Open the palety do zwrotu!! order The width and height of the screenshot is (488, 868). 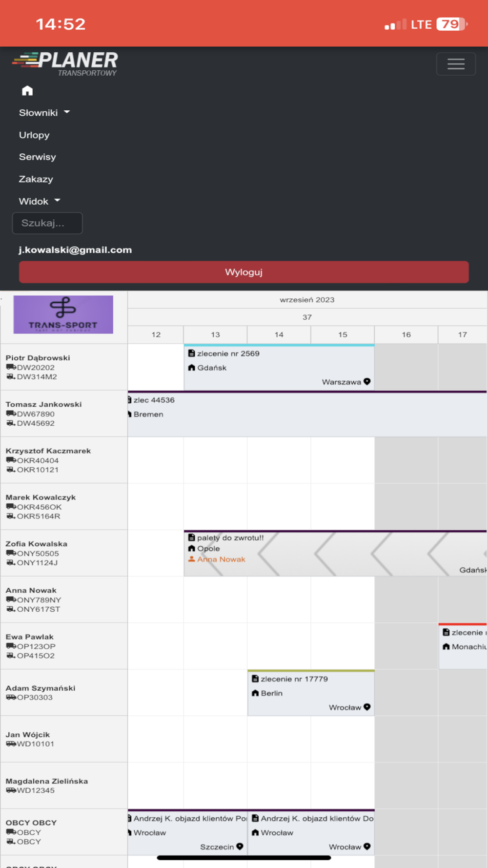pyautogui.click(x=335, y=553)
